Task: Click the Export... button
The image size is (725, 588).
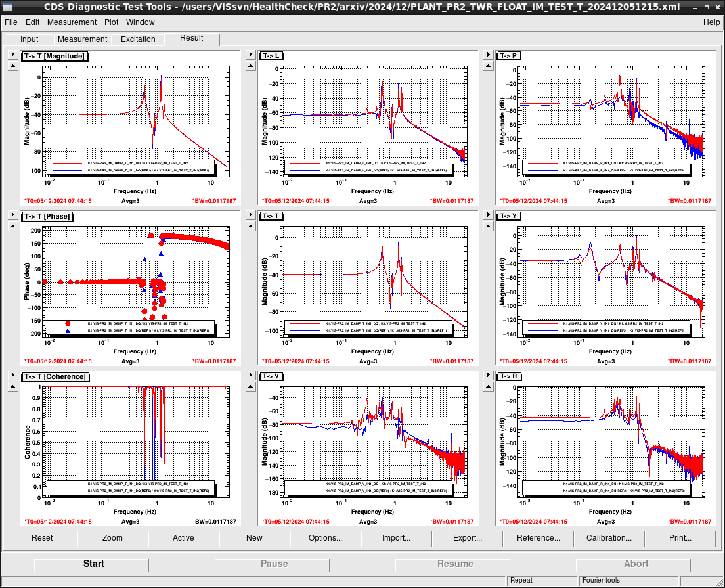Action: point(468,538)
